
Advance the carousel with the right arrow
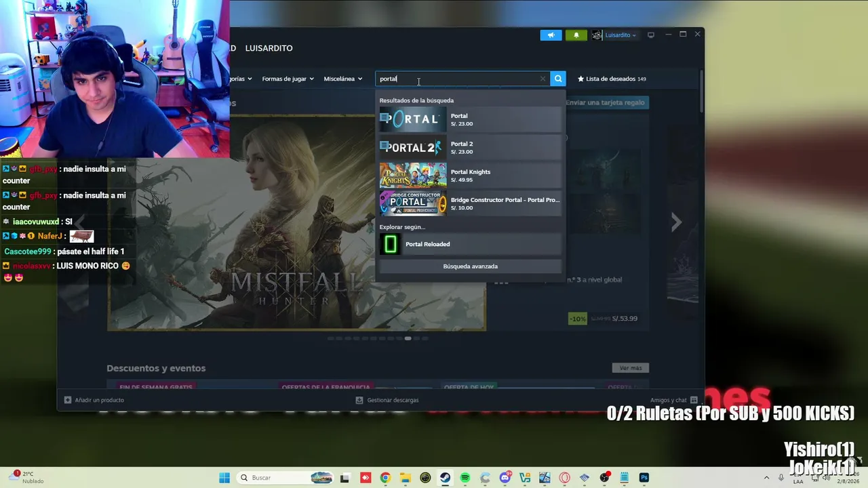(x=676, y=222)
